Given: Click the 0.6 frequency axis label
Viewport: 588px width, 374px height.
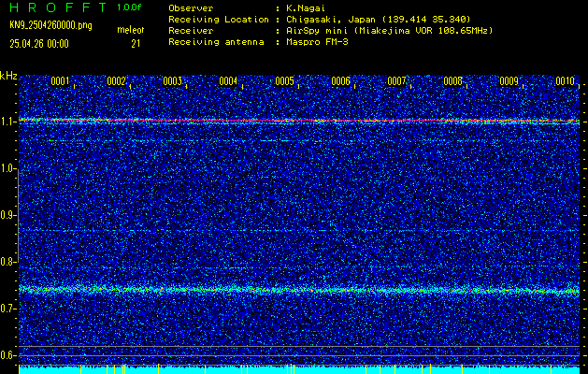Looking at the screenshot, I should [x=7, y=355].
